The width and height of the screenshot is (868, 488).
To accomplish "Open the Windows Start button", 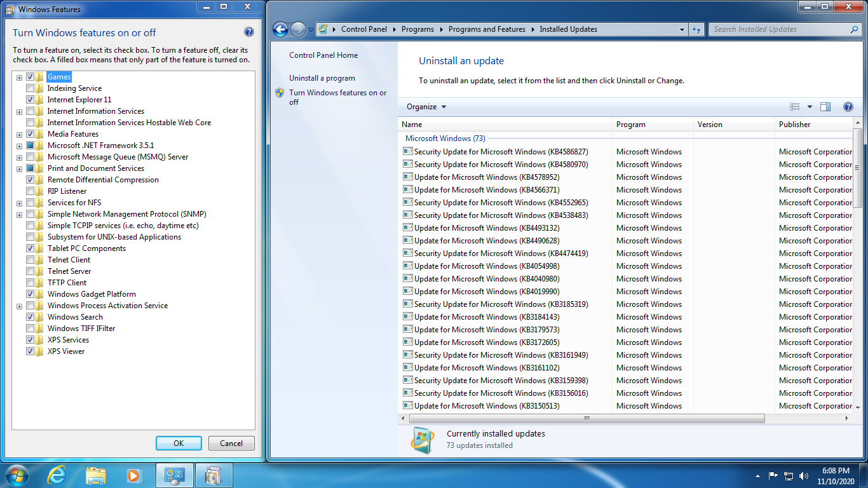I will (x=17, y=475).
